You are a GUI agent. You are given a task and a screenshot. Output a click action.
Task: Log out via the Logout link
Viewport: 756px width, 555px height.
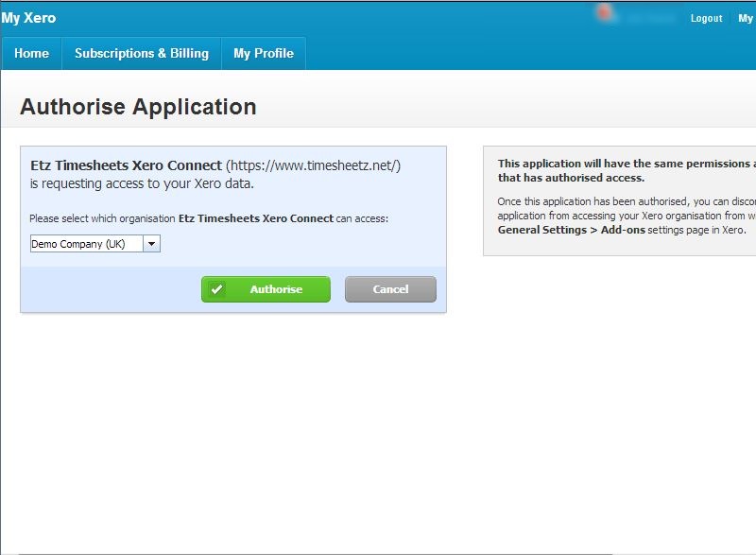pos(706,18)
